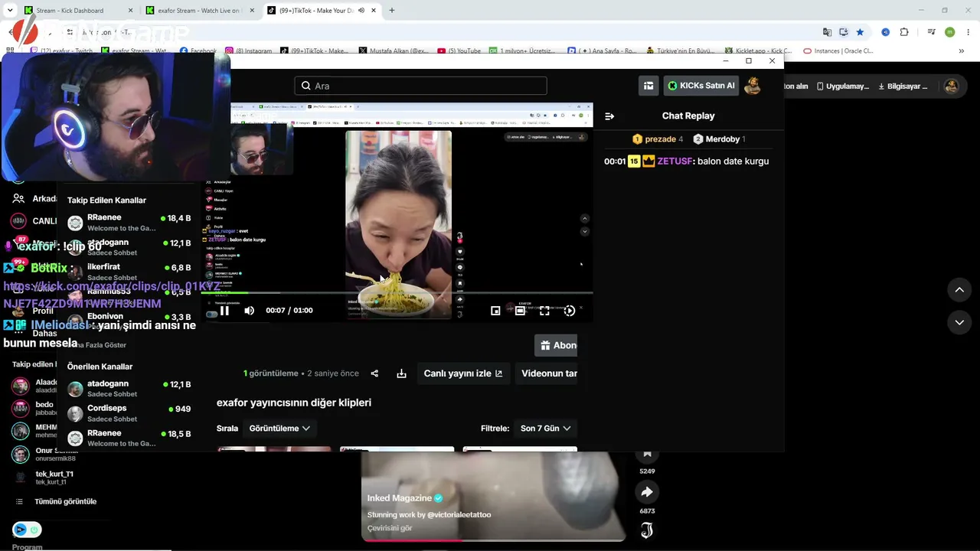Open the Inked Magazine TikTok profile
Viewport: 980px width, 551px height.
pos(400,498)
